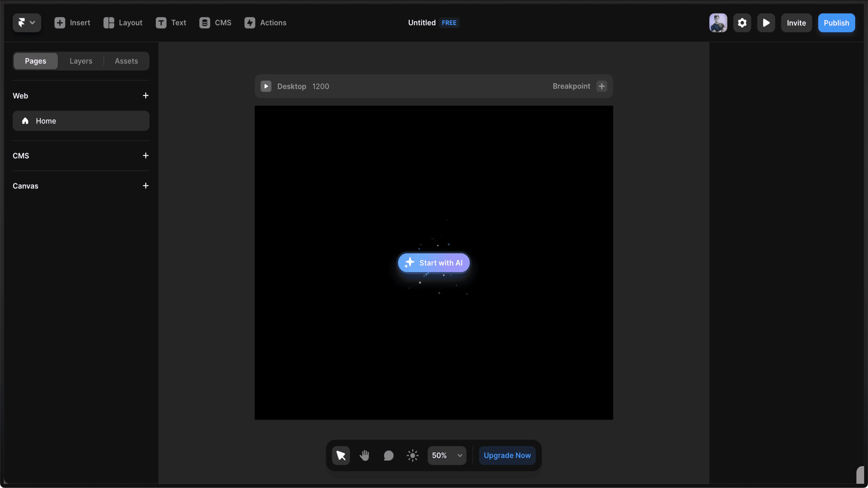Select the comment tool
Screen dimensions: 868x488
coord(388,455)
